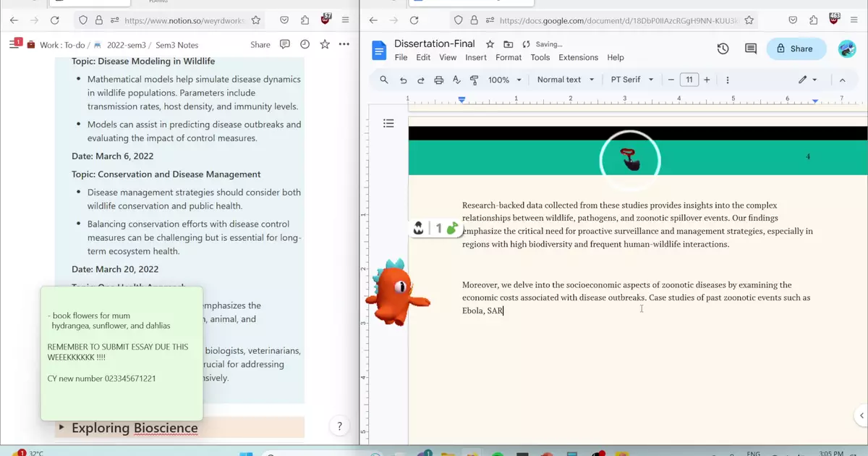The image size is (868, 456).
Task: Click the font size 11 field
Action: (x=689, y=80)
